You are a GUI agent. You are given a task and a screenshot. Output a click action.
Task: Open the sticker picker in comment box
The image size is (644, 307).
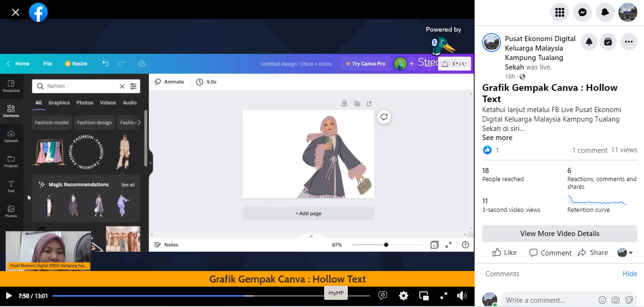629,300
